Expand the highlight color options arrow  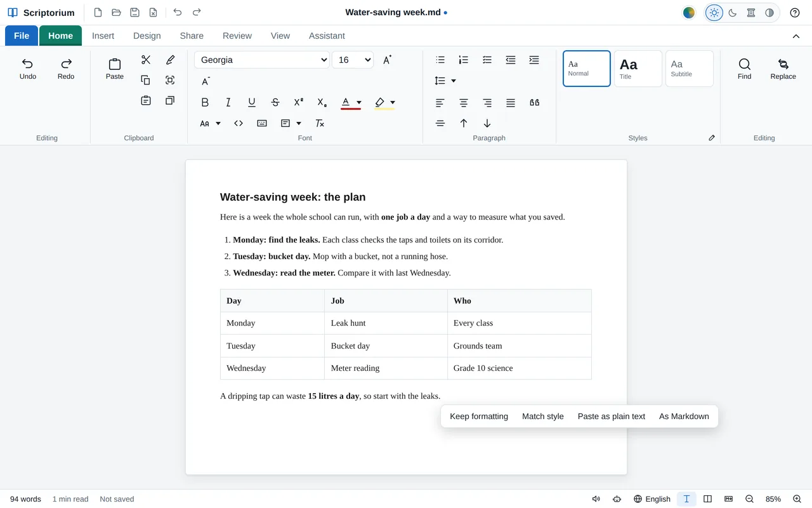393,102
